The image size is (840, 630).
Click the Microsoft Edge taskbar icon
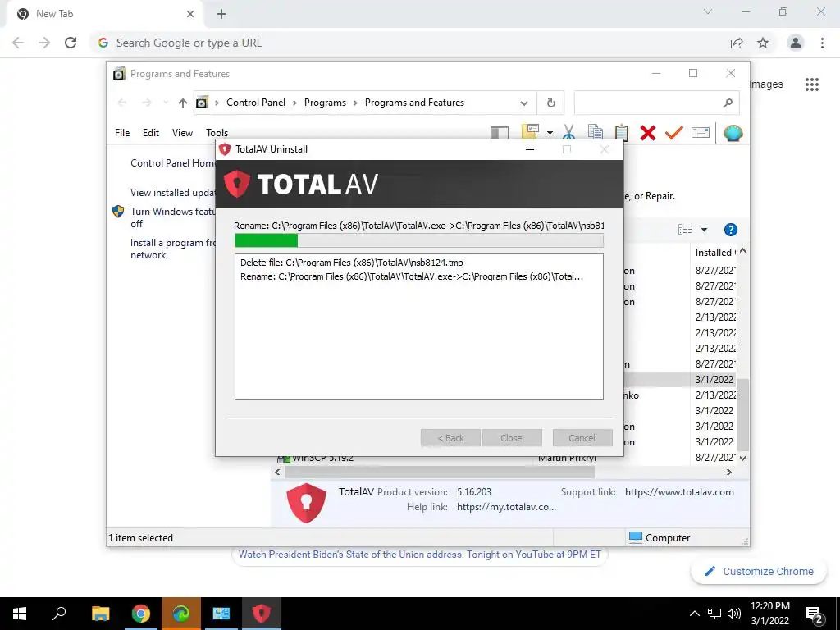(180, 614)
